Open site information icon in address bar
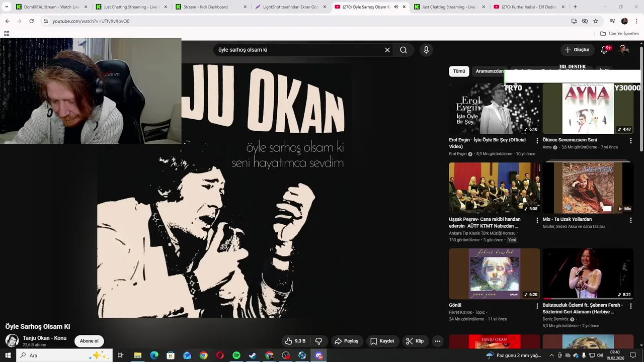Screen dimensions: 644x362 (x=46, y=21)
